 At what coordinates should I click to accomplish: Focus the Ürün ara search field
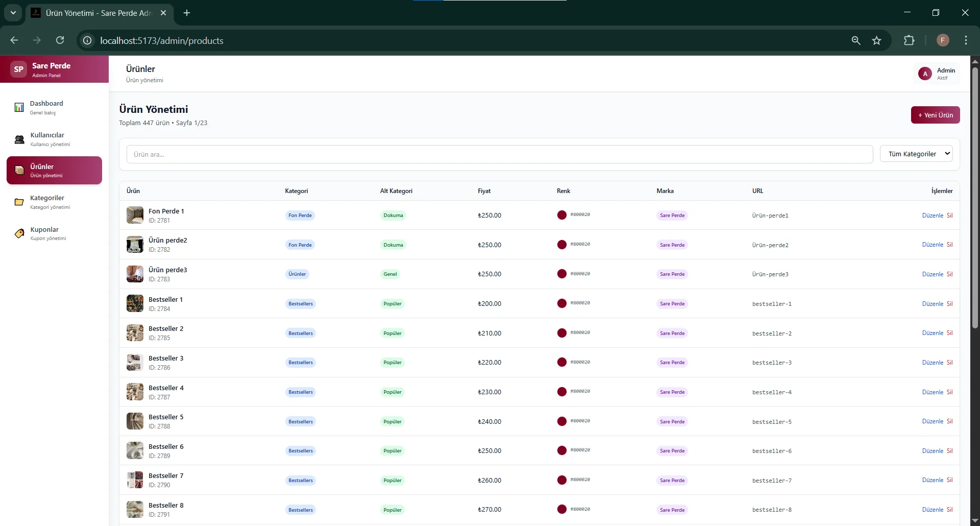coord(500,154)
